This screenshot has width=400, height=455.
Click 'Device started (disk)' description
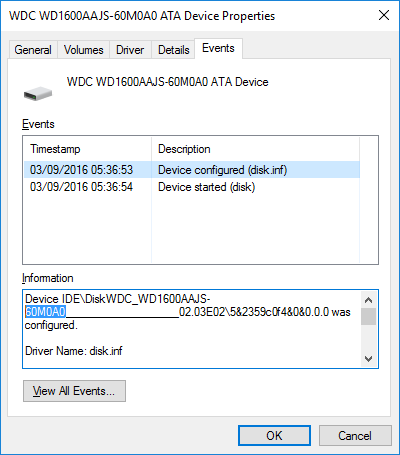206,187
